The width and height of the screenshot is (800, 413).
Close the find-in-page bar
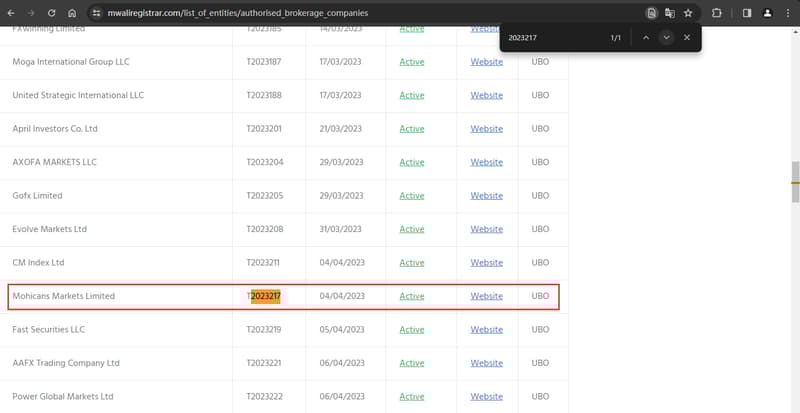point(687,37)
